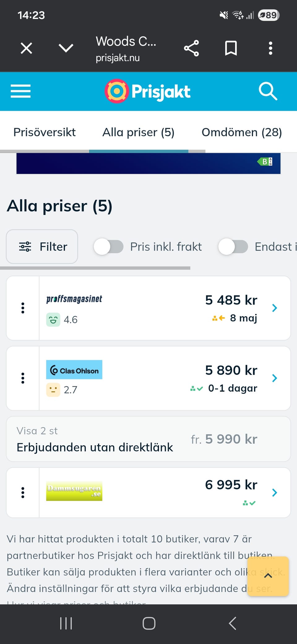This screenshot has width=297, height=644.
Task: Tap the share icon in browser bar
Action: (191, 48)
